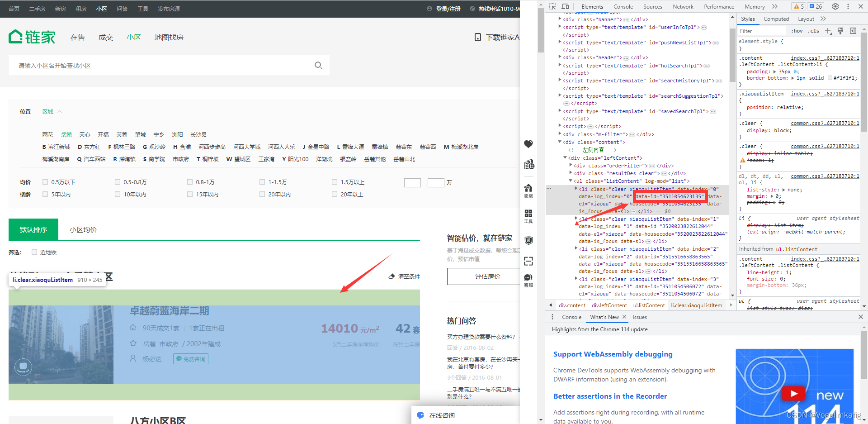Toggle the element rendering emulation brush icon

840,31
